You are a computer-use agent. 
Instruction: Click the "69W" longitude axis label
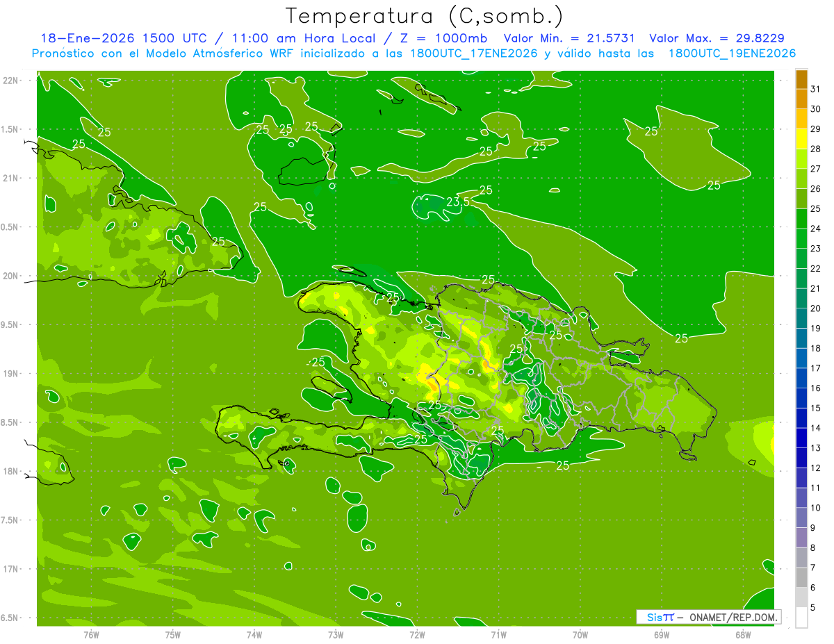tap(662, 634)
